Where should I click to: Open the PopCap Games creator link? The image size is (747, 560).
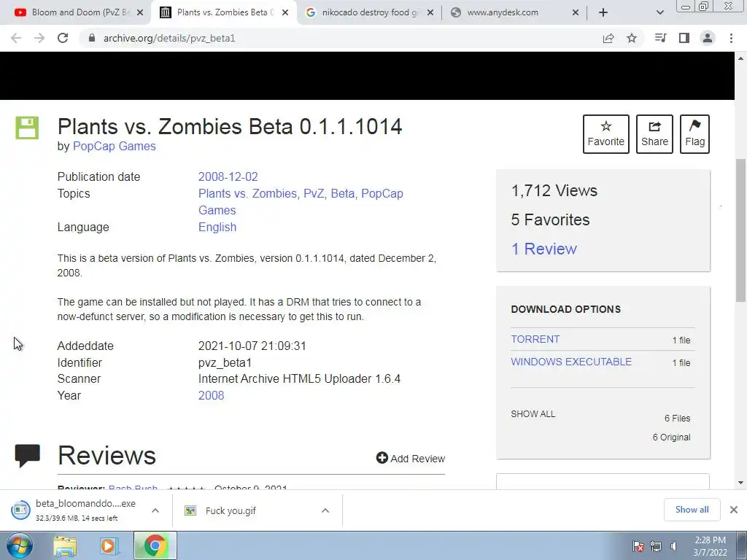[x=115, y=146]
